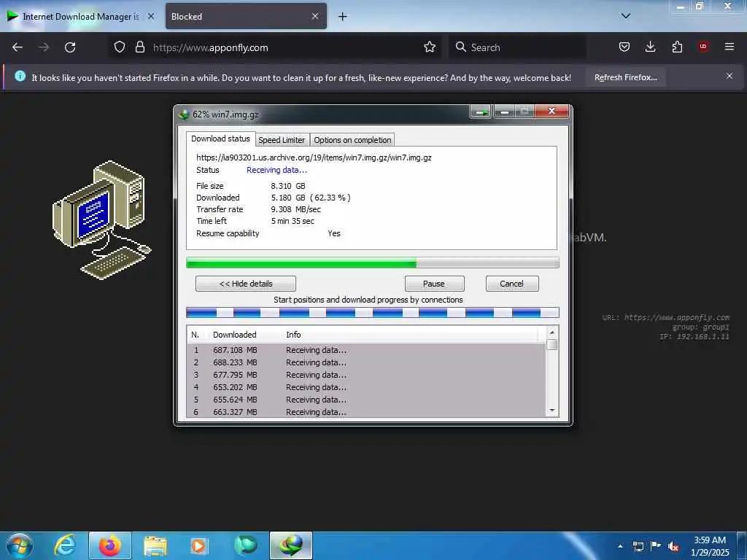Expand the list all tabs chevron

click(x=626, y=16)
